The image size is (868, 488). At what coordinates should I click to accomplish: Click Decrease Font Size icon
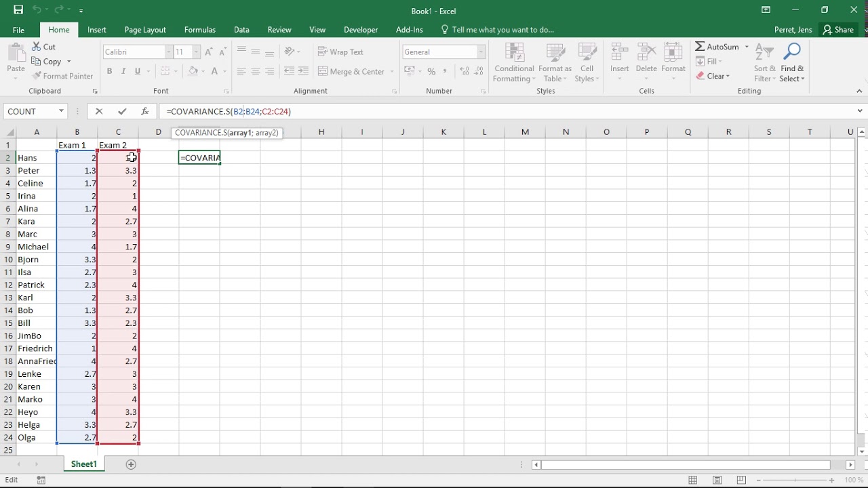click(x=223, y=52)
